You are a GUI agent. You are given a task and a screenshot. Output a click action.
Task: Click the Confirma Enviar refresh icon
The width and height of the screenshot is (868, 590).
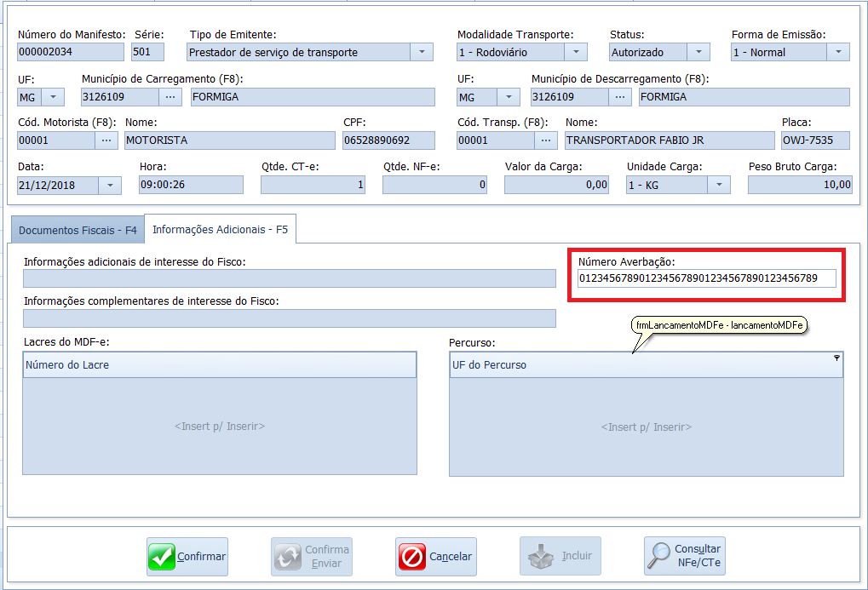(288, 557)
